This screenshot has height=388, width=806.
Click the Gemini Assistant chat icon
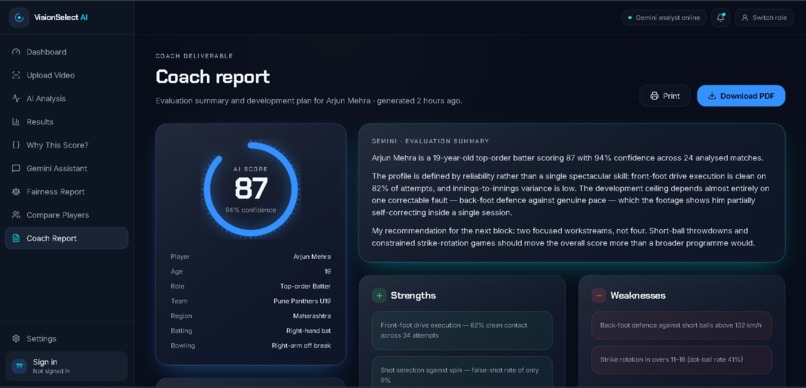(16, 169)
